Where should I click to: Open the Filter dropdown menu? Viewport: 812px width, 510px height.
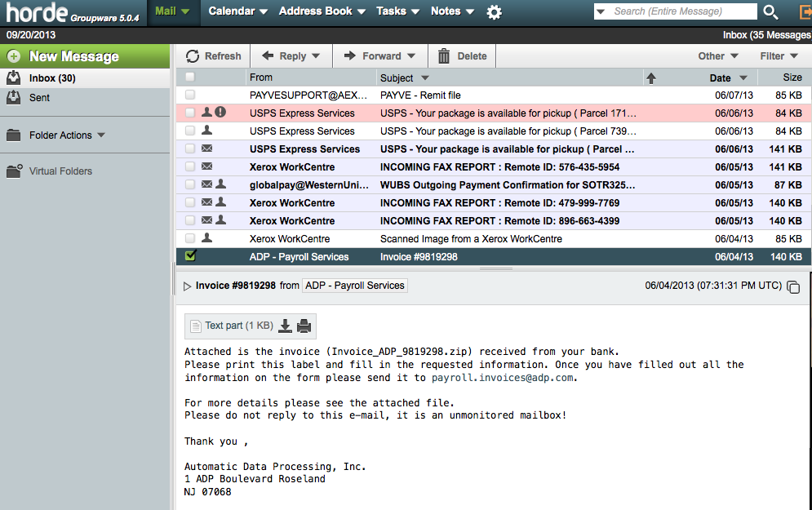[x=779, y=56]
